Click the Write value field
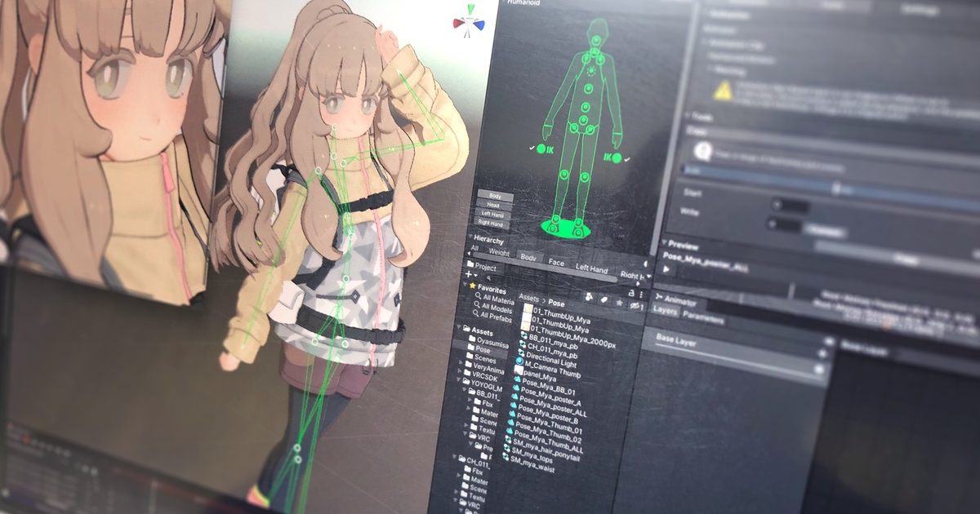This screenshot has height=514, width=980. pyautogui.click(x=783, y=224)
